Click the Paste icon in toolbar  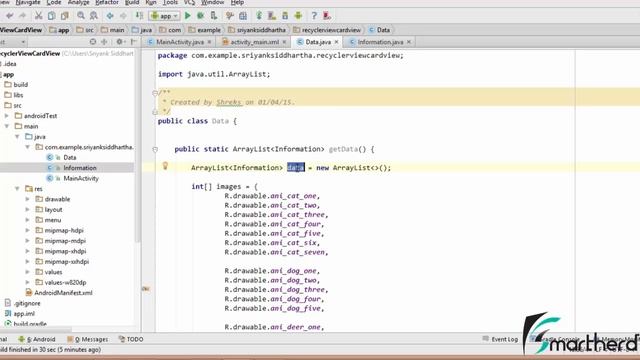coord(64,16)
